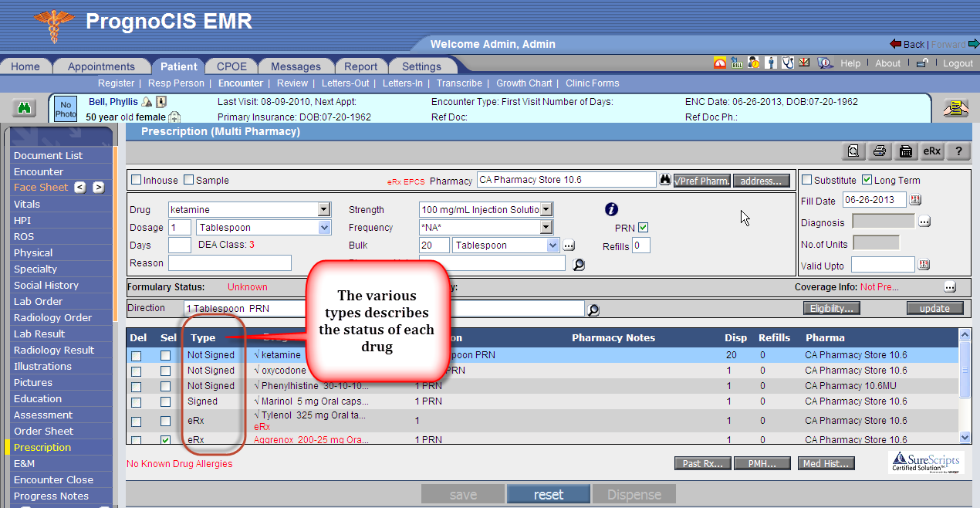This screenshot has width=980, height=508.
Task: Open the yellow document in hands icon
Action: click(956, 109)
